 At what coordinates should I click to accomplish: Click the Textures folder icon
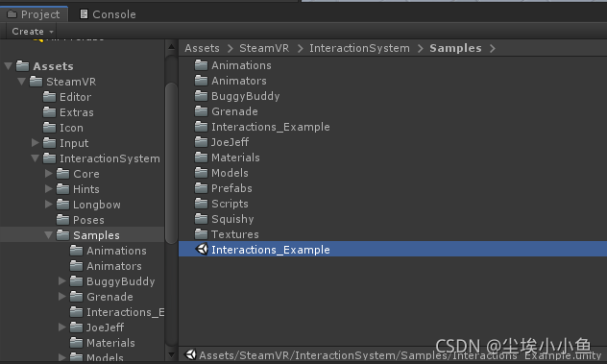pyautogui.click(x=201, y=234)
